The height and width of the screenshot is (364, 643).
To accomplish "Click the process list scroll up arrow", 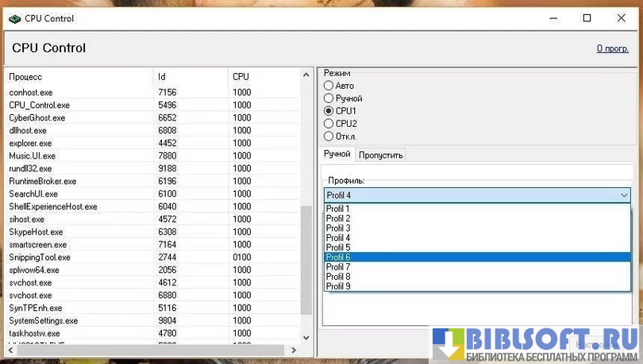I will 306,75.
